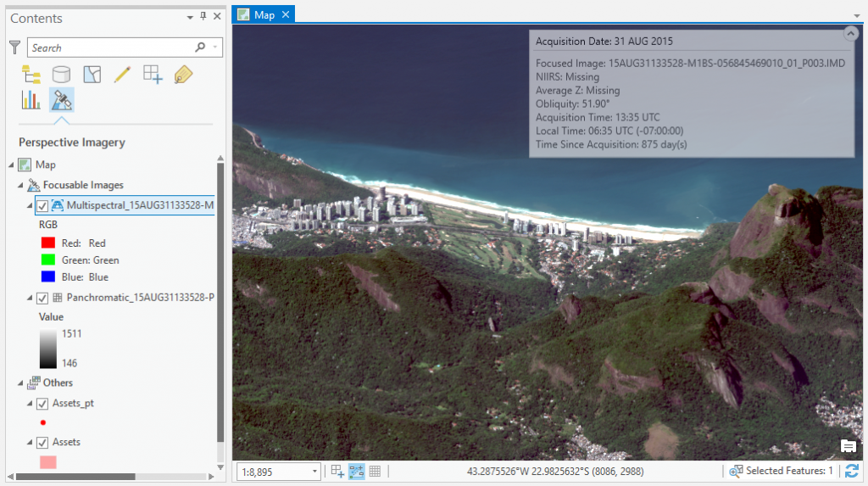The width and height of the screenshot is (868, 486).
Task: Select List By Selection icon
Action: point(92,75)
